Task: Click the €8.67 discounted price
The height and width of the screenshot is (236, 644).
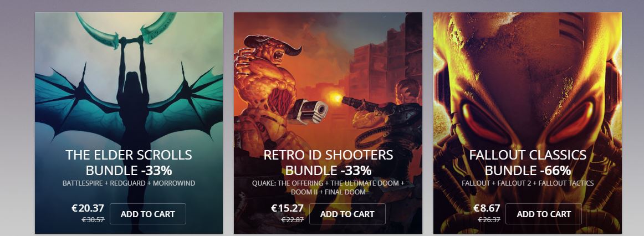Action: coord(487,208)
